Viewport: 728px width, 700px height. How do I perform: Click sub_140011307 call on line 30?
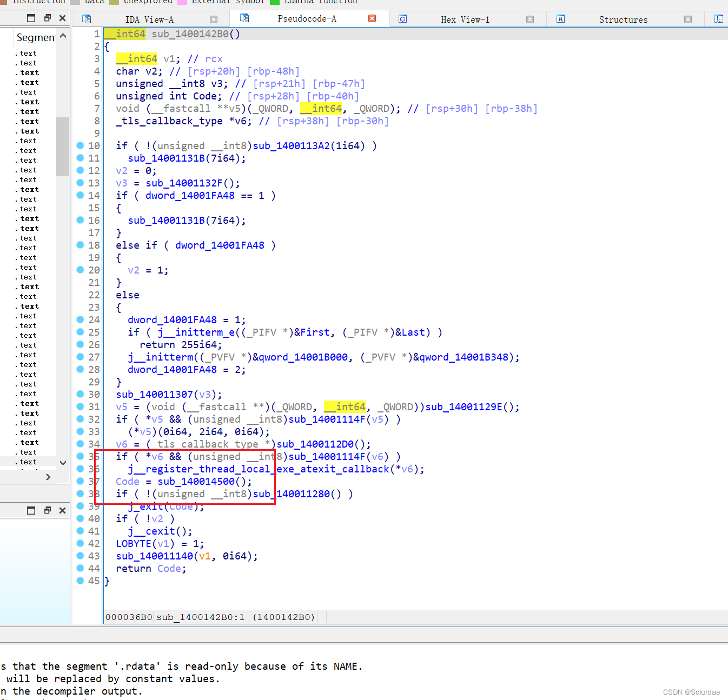tap(154, 395)
